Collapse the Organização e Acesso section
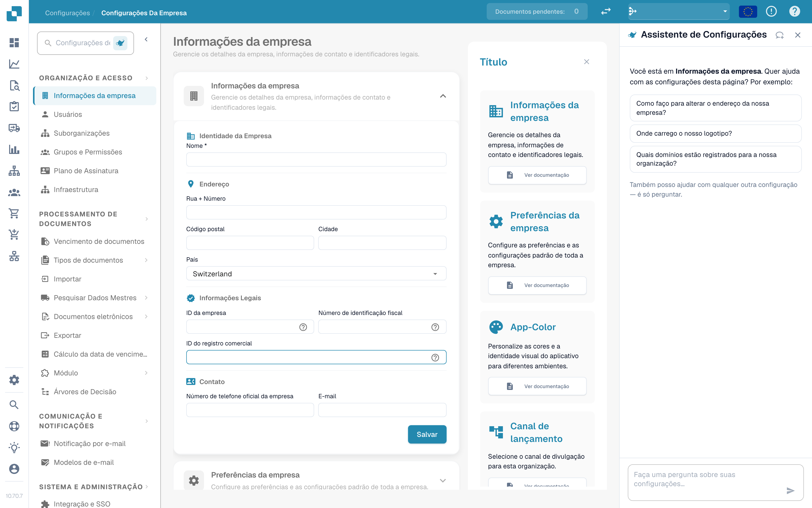Image resolution: width=812 pixels, height=508 pixels. click(x=147, y=78)
